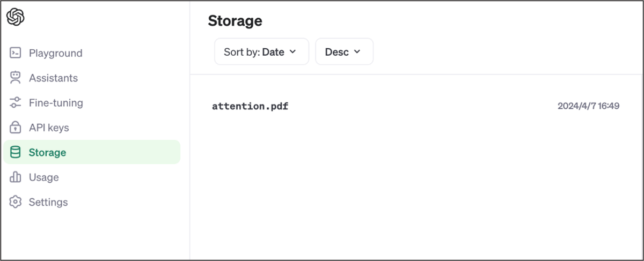Open the Desc sort order dropdown
This screenshot has height=261, width=644.
pyautogui.click(x=343, y=51)
